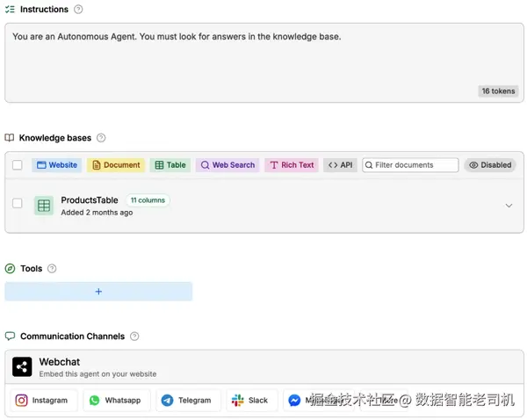
Task: Click the Added 2 months ago text
Action: point(97,213)
